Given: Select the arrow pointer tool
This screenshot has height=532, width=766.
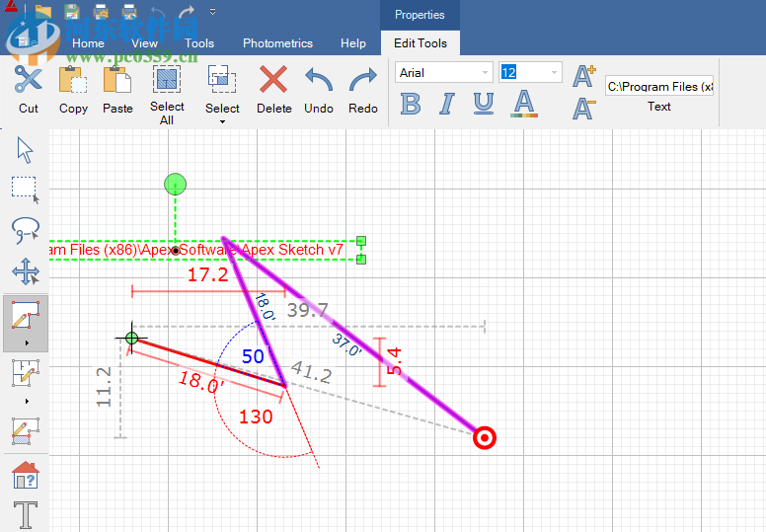Looking at the screenshot, I should [25, 150].
